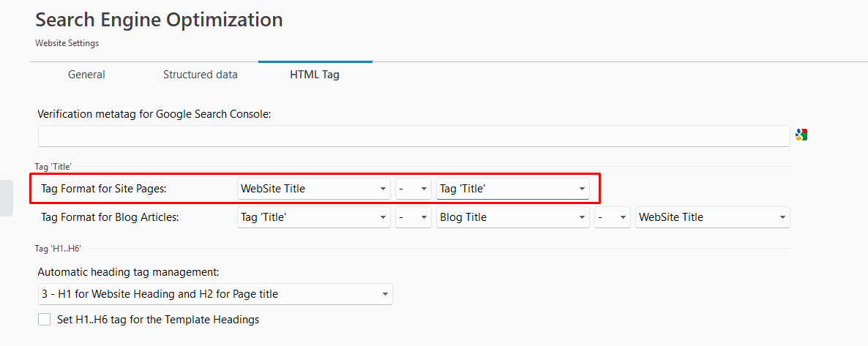Open the first Tag 'Title' dropdown for Blog Articles

point(314,217)
